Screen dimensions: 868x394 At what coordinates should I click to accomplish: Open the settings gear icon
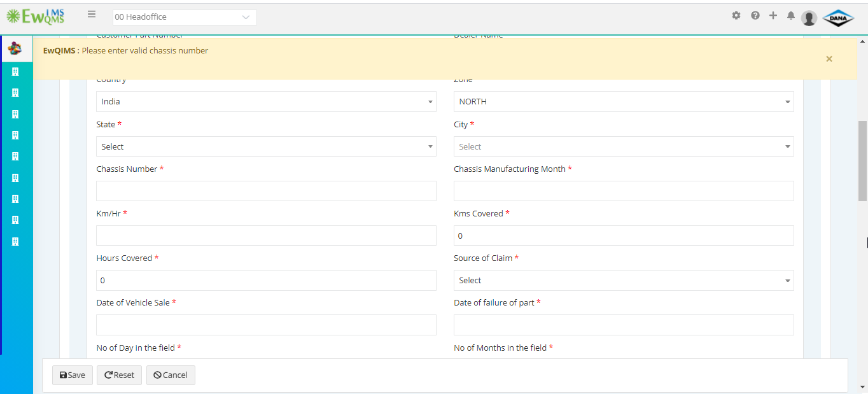[x=736, y=15]
